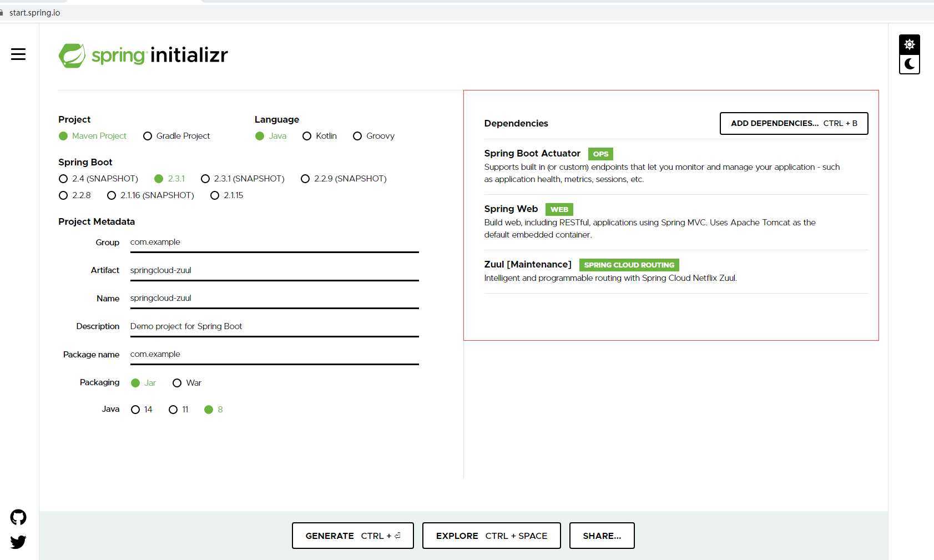Select Maven Project radio option
Image resolution: width=934 pixels, height=560 pixels.
coord(92,136)
